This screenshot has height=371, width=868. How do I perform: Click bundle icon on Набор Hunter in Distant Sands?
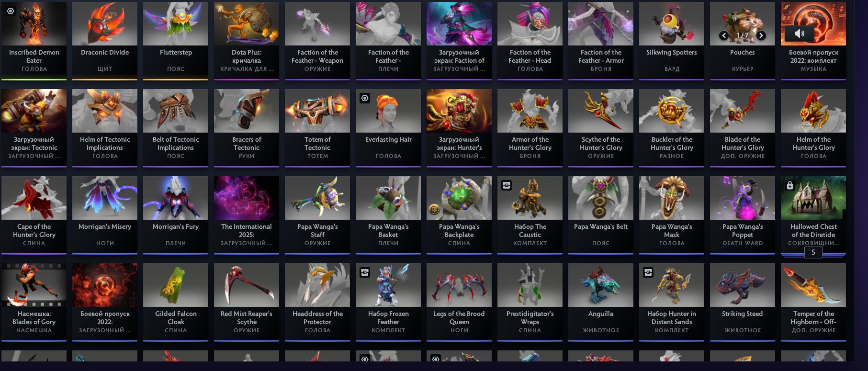tap(648, 272)
